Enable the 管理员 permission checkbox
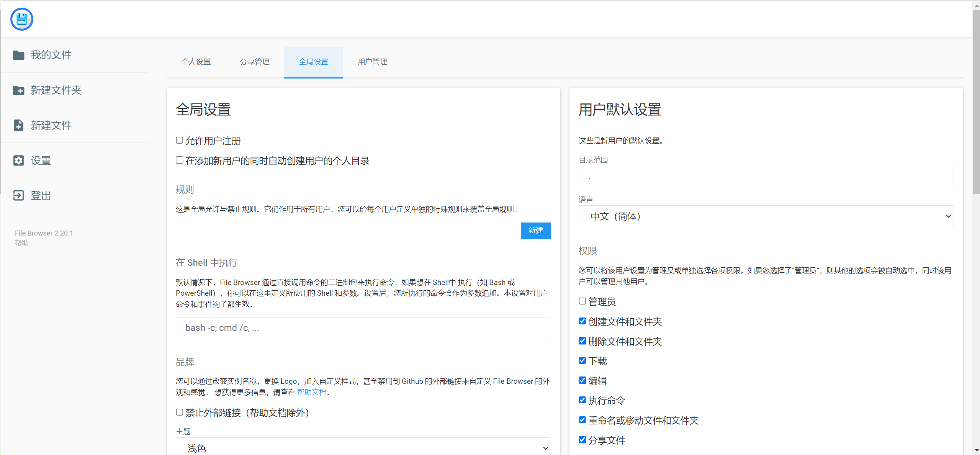 [582, 301]
